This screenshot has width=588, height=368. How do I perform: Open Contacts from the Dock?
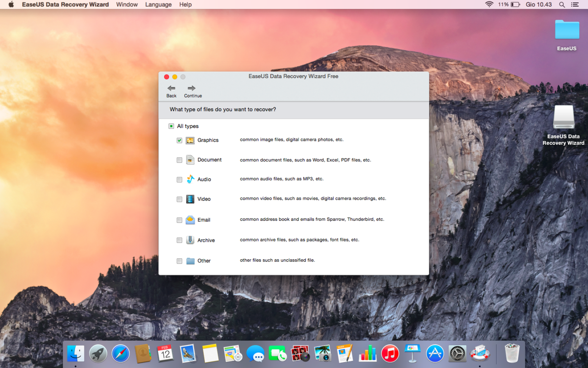[x=143, y=354]
